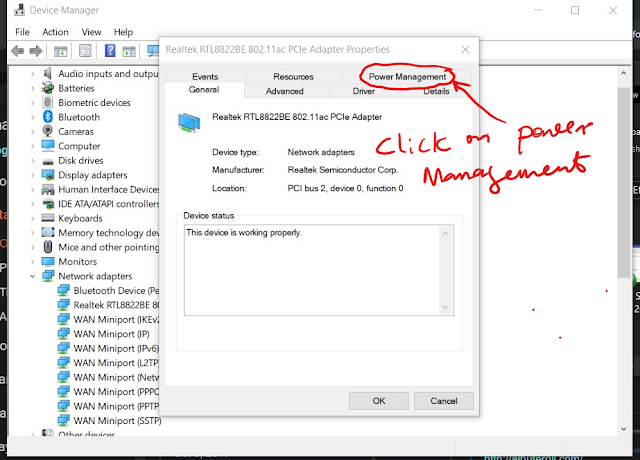Image resolution: width=640 pixels, height=460 pixels.
Task: Expand the Monitors tree node
Action: coord(33,262)
